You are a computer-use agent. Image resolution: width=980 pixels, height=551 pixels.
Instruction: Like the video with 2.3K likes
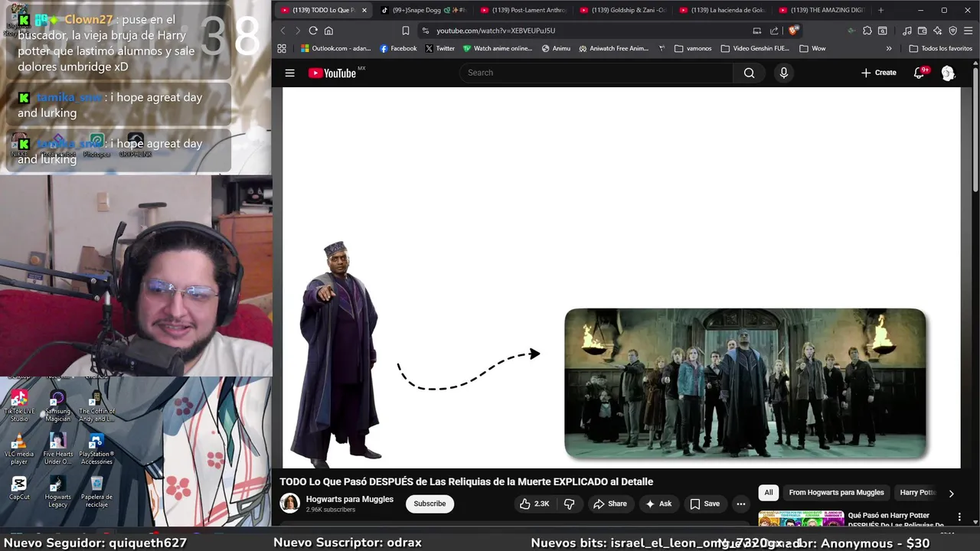[x=534, y=504]
